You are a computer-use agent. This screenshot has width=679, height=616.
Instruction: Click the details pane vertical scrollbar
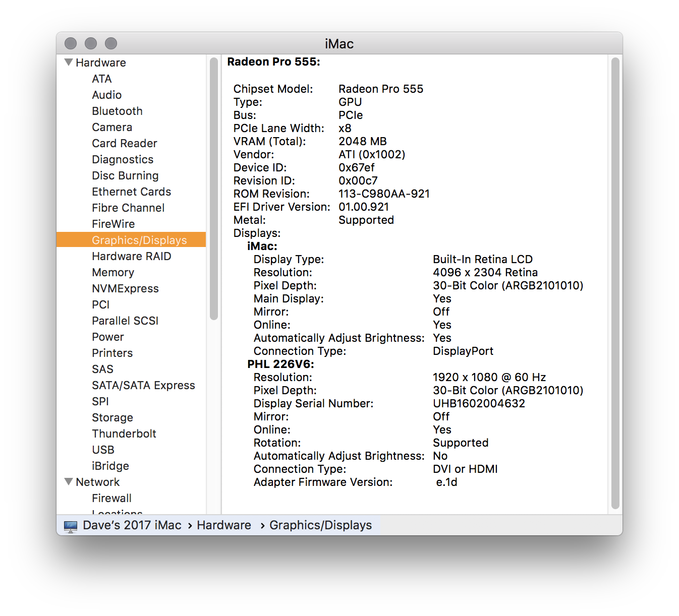(615, 283)
